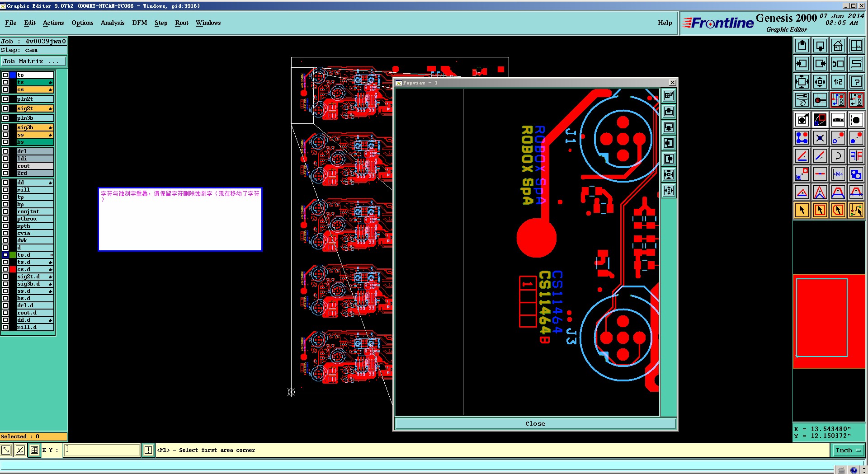This screenshot has height=474, width=868.
Task: Toggle the checkbox for layer sig3b
Action: [5, 127]
